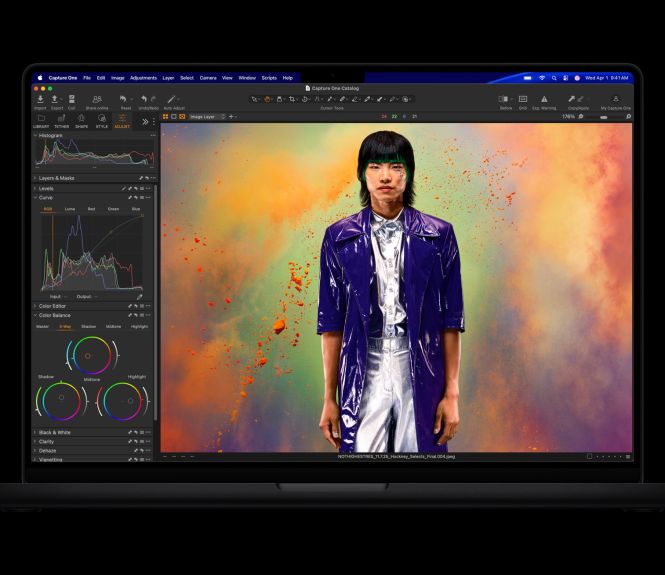Expand the Levels panel

(x=36, y=188)
